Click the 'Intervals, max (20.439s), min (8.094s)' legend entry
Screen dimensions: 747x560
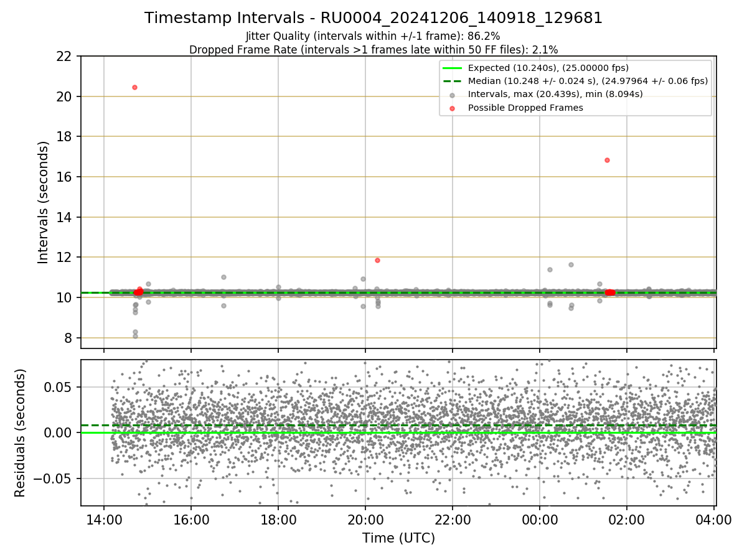point(555,94)
